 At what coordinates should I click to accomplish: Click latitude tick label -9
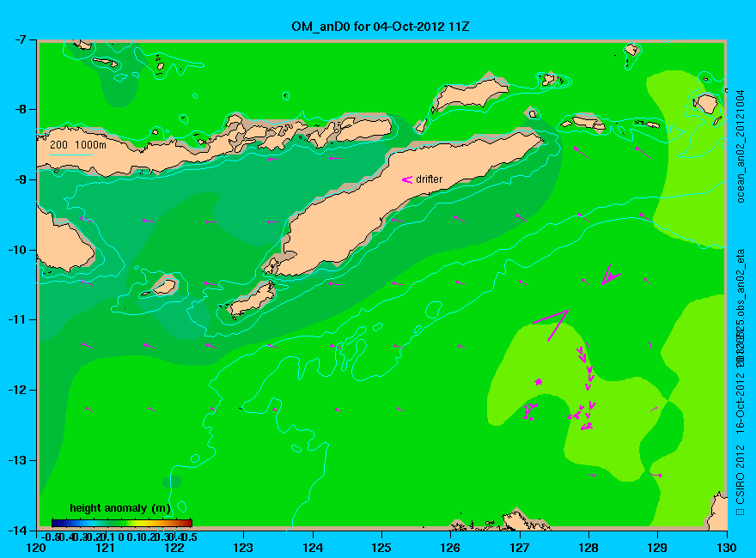[x=19, y=179]
